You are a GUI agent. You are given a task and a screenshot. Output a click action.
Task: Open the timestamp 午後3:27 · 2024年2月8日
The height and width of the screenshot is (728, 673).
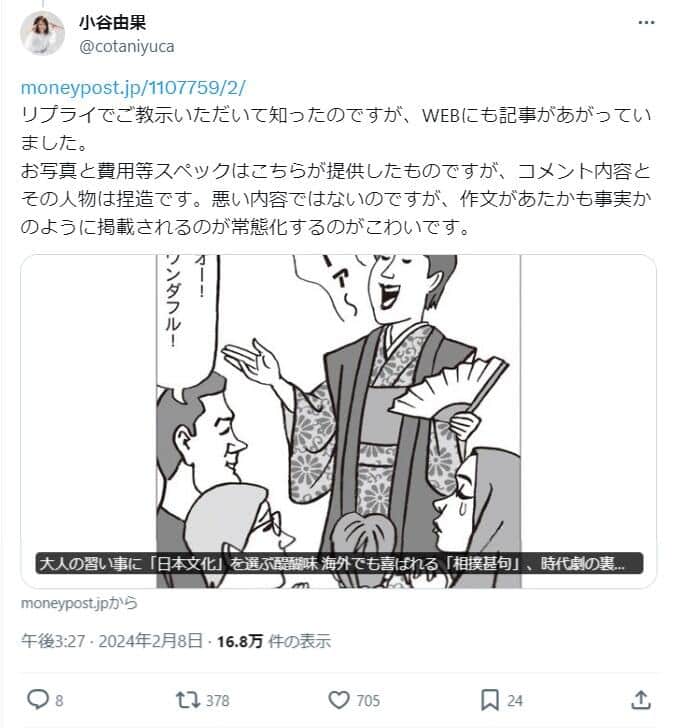tap(111, 641)
